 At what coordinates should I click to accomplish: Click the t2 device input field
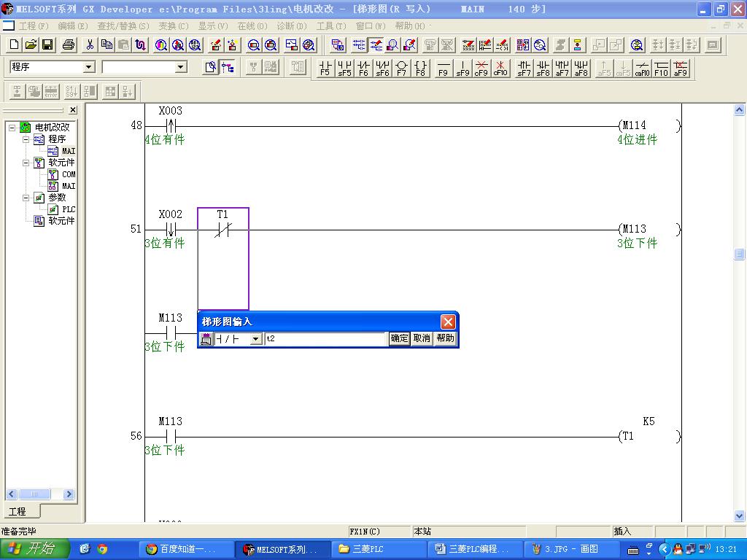pyautogui.click(x=325, y=339)
